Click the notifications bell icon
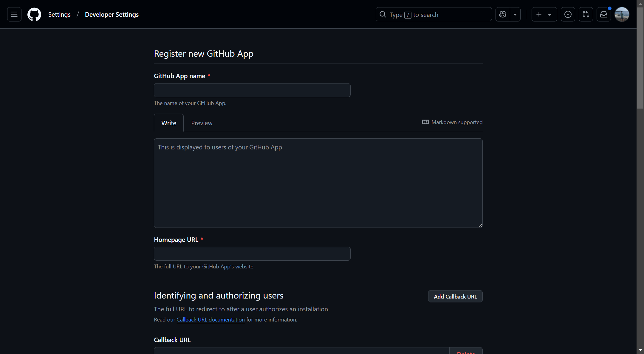This screenshot has width=644, height=354. pos(603,14)
